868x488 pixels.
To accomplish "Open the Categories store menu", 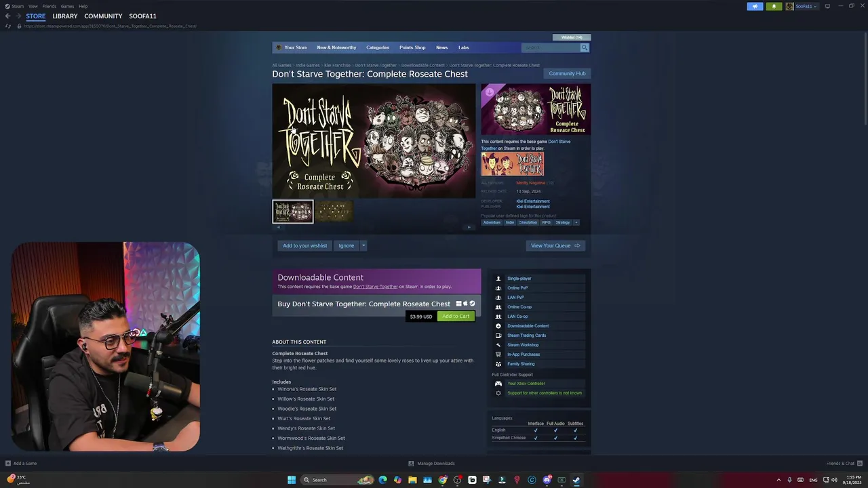I will click(378, 47).
